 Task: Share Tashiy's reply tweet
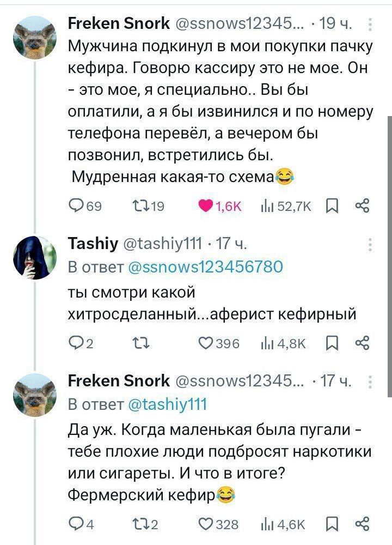362,344
